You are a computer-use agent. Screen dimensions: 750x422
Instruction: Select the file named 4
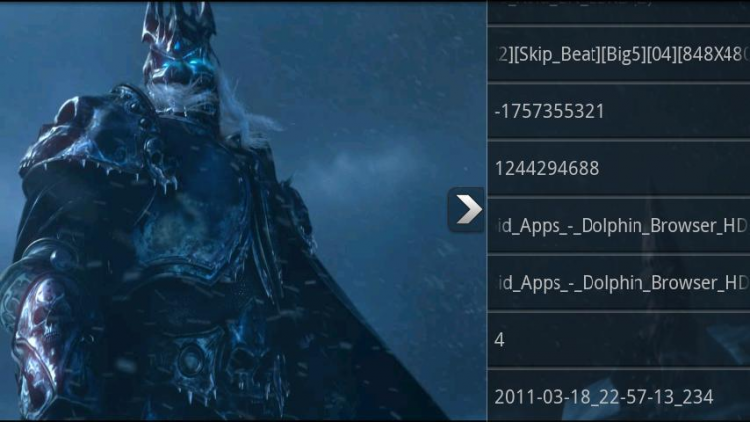point(618,340)
